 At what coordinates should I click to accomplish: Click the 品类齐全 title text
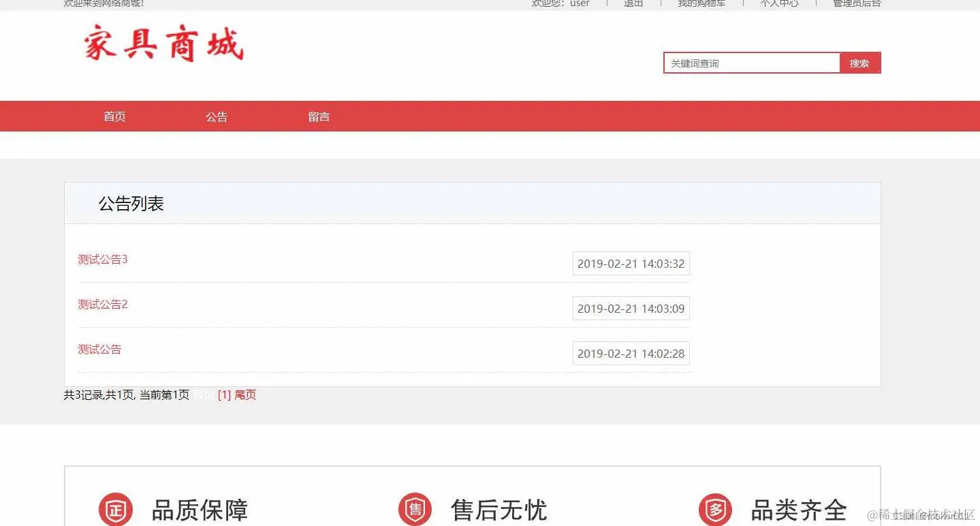pos(799,510)
